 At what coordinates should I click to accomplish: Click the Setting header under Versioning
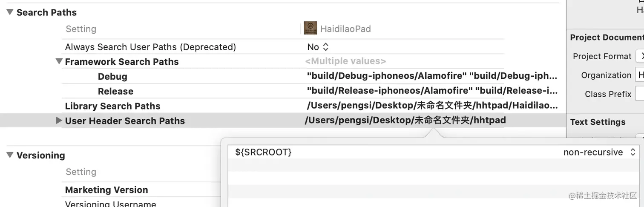(81, 172)
